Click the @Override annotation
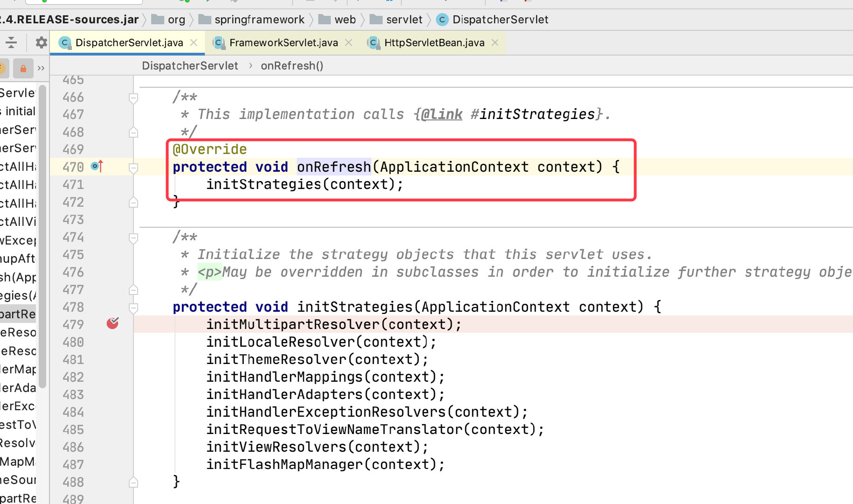This screenshot has width=853, height=504. [210, 149]
